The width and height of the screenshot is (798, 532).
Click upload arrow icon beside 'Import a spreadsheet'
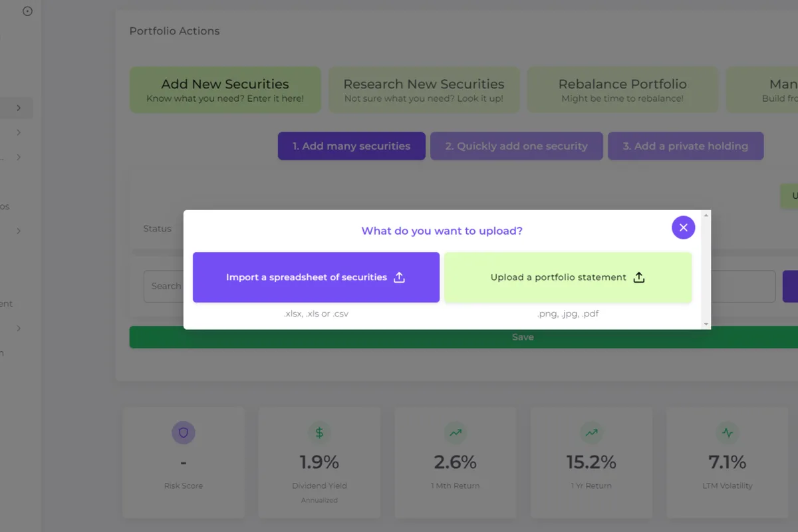coord(399,277)
